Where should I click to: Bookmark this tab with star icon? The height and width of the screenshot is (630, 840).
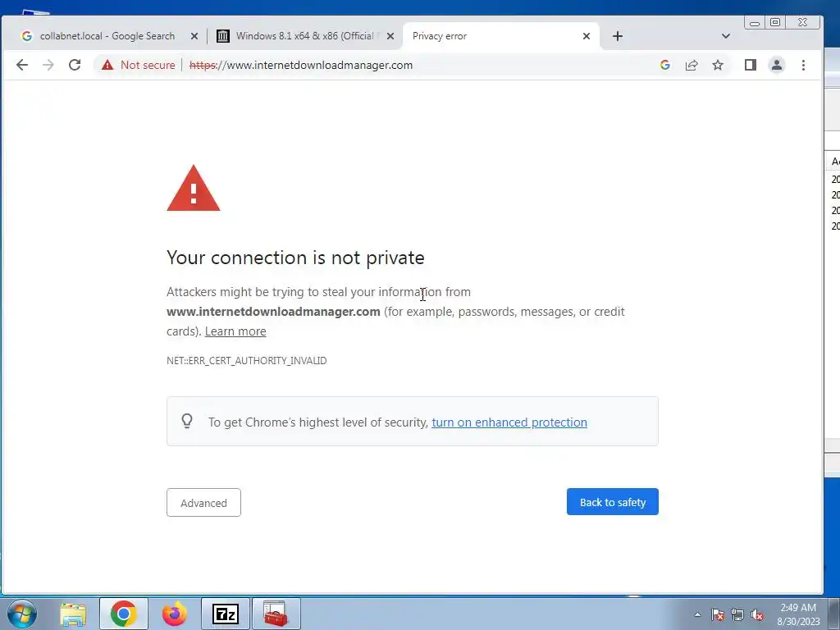[718, 65]
